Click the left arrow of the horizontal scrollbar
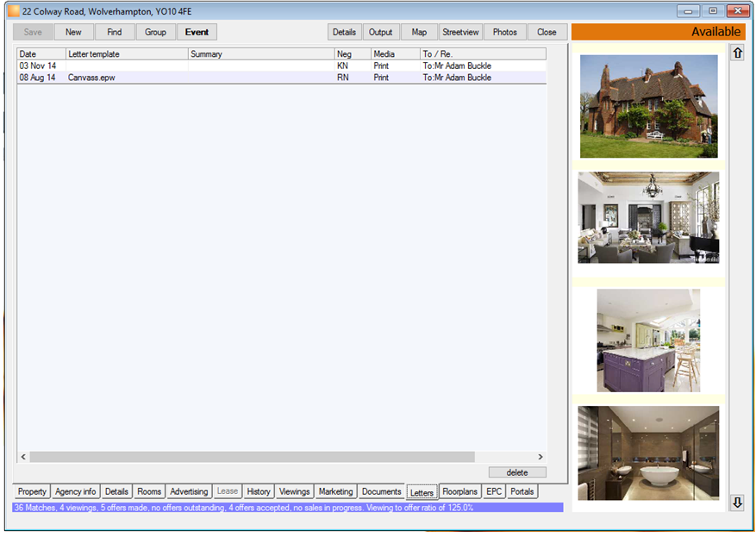Image resolution: width=756 pixels, height=537 pixels. pyautogui.click(x=23, y=457)
